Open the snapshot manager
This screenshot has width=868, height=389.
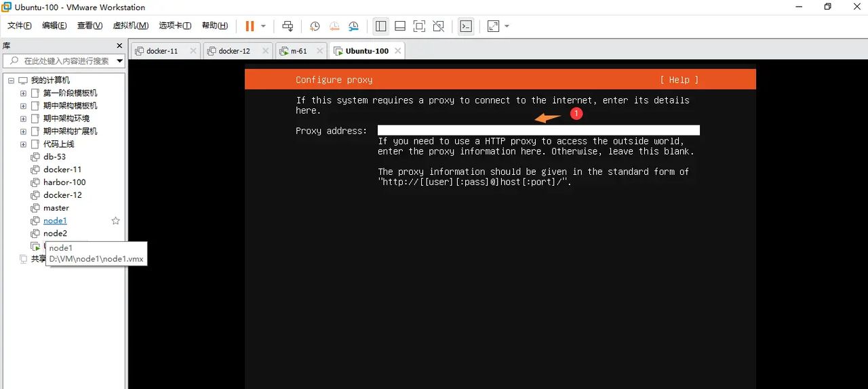pyautogui.click(x=353, y=26)
